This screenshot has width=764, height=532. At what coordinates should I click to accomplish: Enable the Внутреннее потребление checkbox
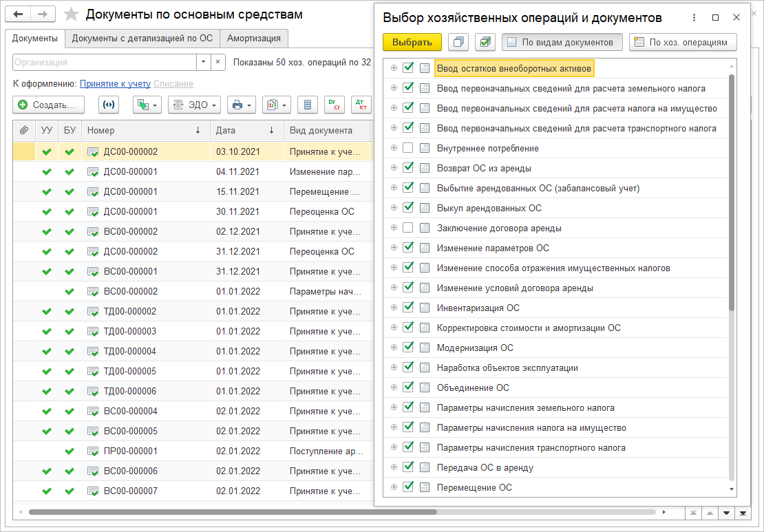point(408,148)
